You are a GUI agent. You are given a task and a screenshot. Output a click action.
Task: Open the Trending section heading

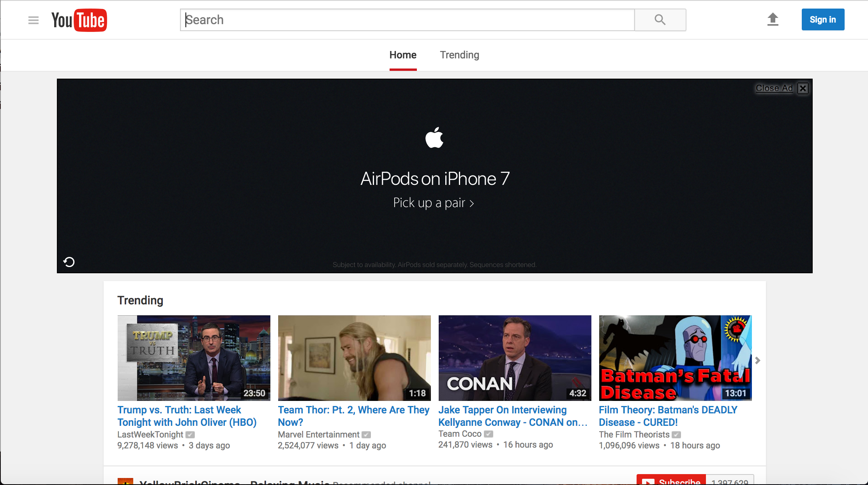tap(140, 300)
